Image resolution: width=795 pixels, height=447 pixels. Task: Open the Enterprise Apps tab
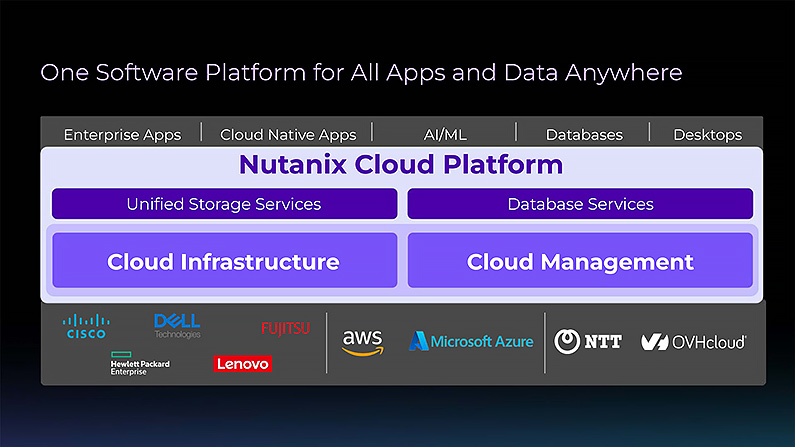[x=122, y=134]
